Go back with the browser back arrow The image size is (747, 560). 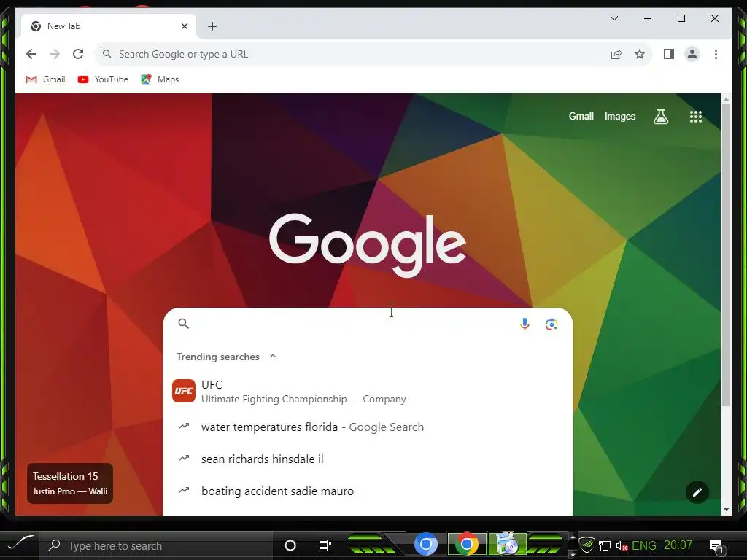(31, 54)
